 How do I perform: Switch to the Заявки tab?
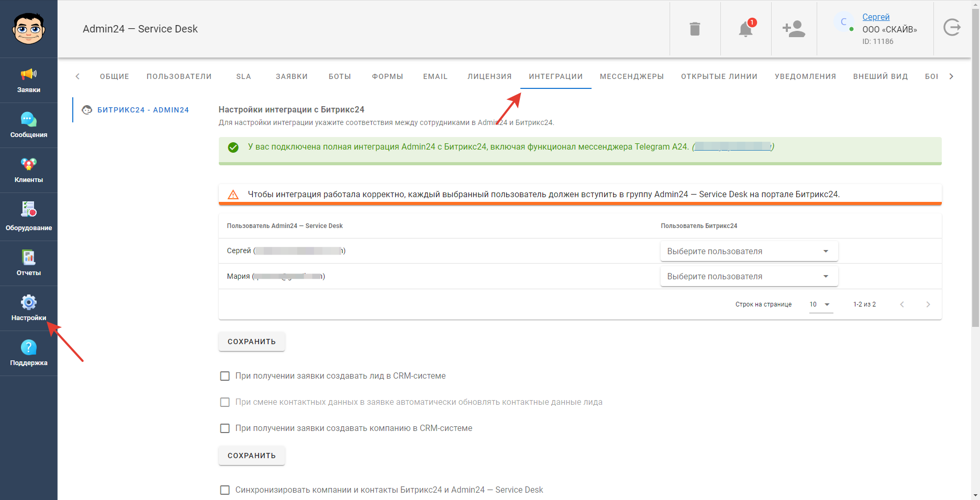pos(292,76)
